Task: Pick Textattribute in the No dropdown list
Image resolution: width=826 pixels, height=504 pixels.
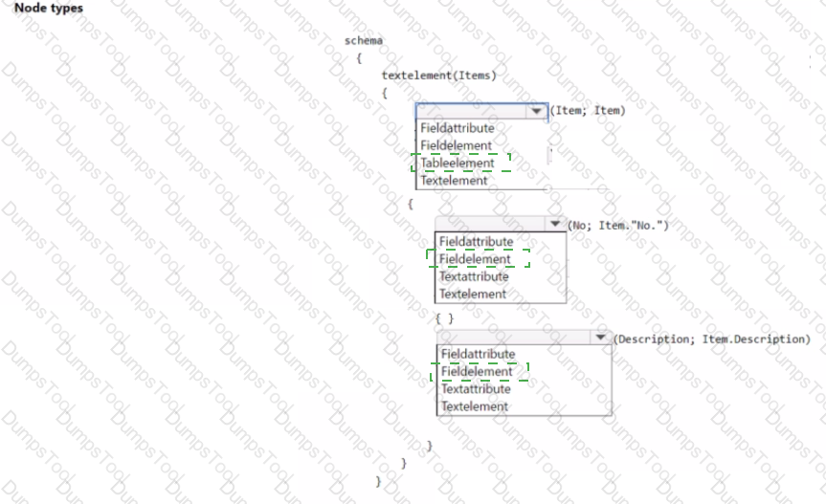Action: pos(474,276)
